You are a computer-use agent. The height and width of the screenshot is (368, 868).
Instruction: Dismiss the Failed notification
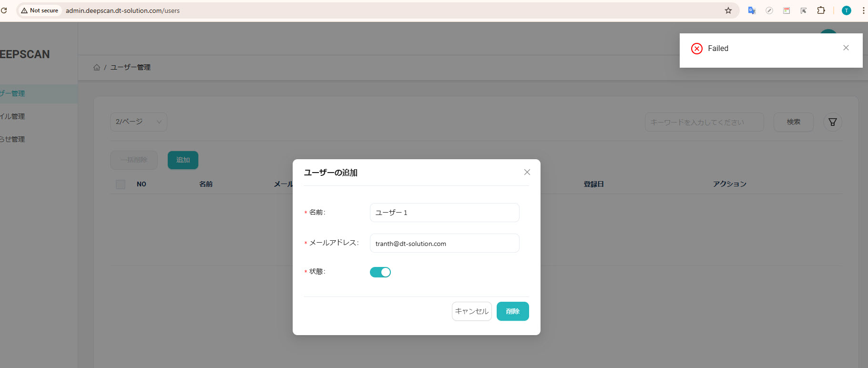pos(846,48)
